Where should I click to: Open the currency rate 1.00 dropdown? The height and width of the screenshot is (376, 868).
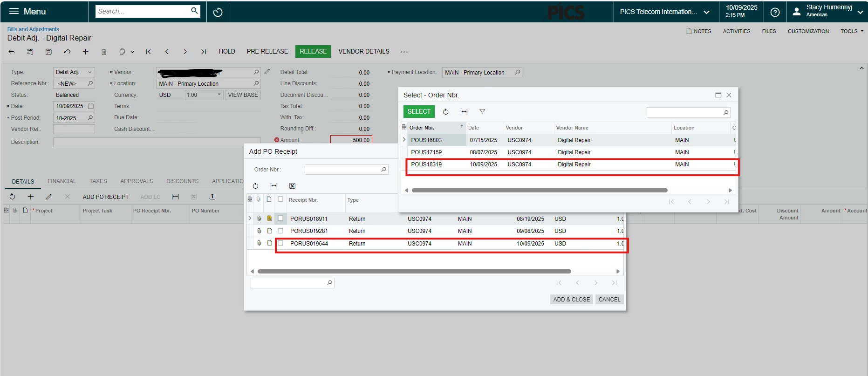point(219,95)
